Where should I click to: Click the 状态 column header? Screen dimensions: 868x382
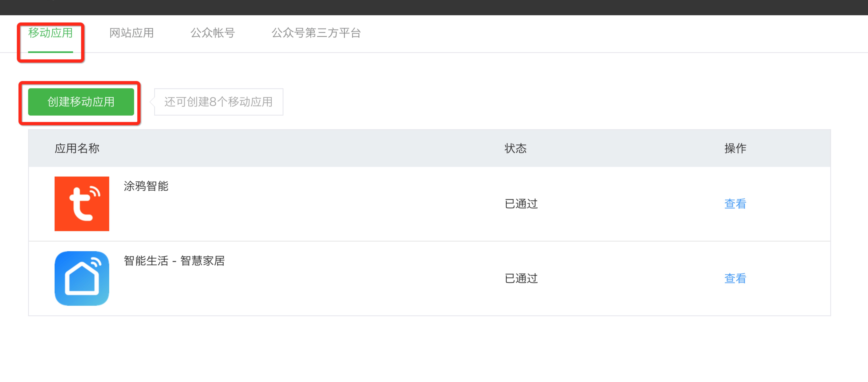tap(515, 148)
